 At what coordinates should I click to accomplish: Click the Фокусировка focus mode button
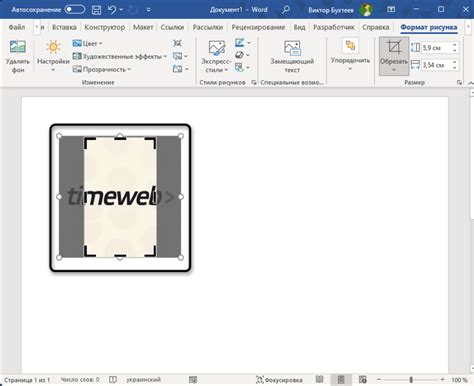tap(279, 380)
